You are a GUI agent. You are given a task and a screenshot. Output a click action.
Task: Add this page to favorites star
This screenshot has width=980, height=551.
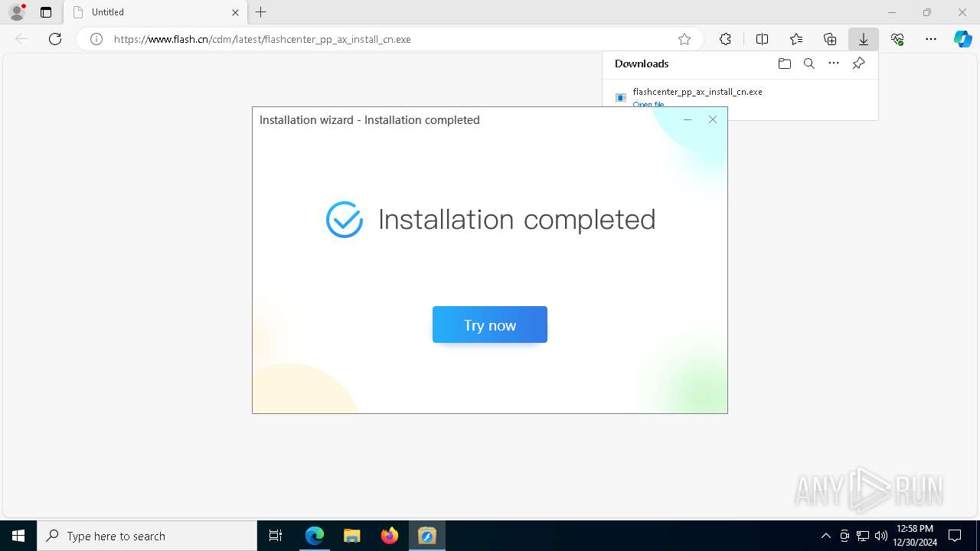coord(684,39)
